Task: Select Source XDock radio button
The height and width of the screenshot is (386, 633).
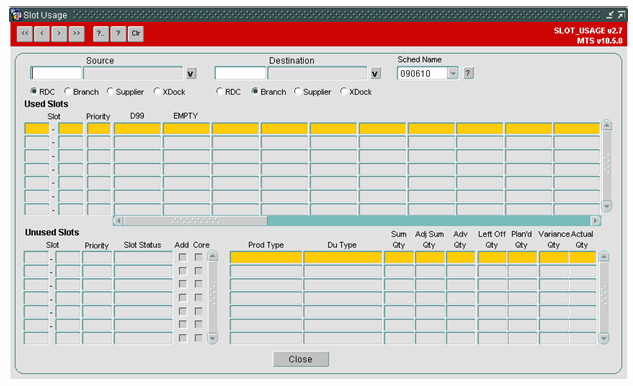Action: (x=157, y=91)
